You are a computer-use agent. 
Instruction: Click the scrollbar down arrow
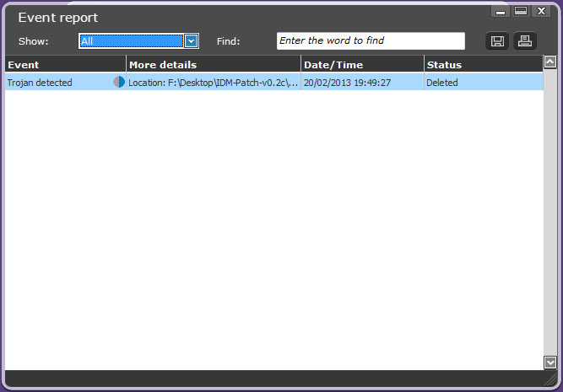click(x=550, y=362)
